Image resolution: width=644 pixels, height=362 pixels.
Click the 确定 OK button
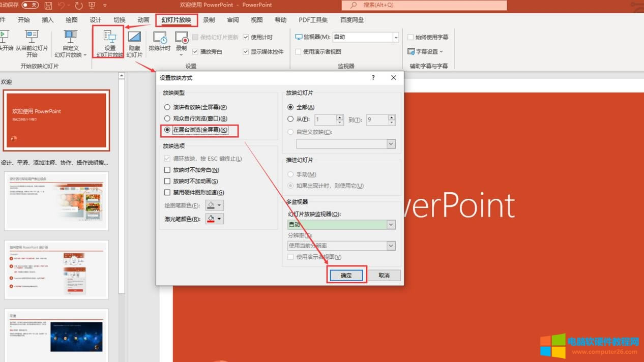point(346,275)
